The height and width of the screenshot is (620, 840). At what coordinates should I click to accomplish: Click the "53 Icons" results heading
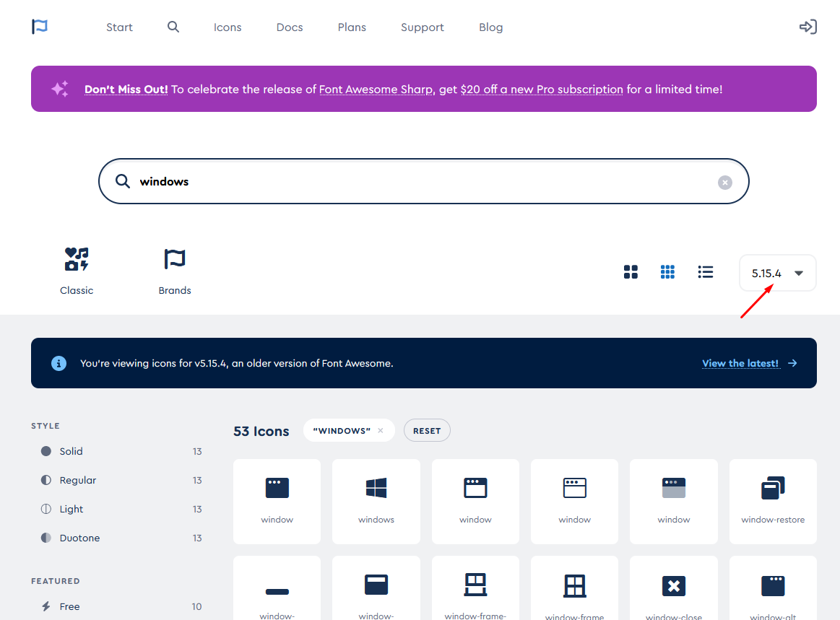[261, 431]
